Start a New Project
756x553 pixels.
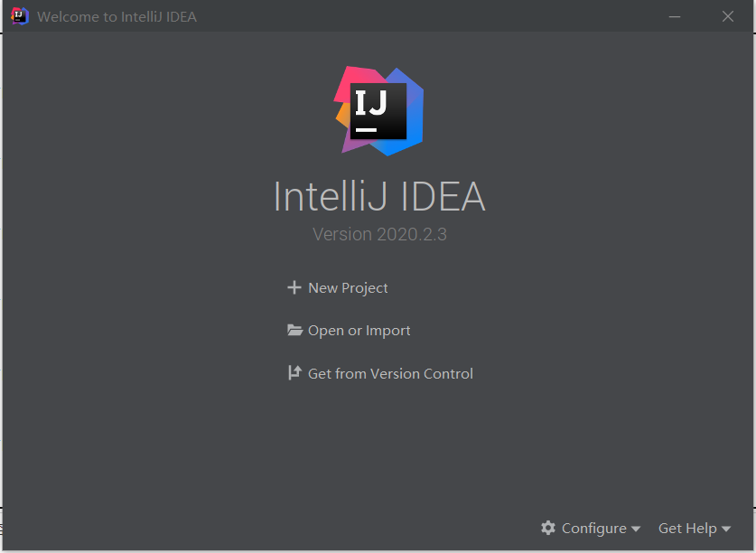pos(348,288)
